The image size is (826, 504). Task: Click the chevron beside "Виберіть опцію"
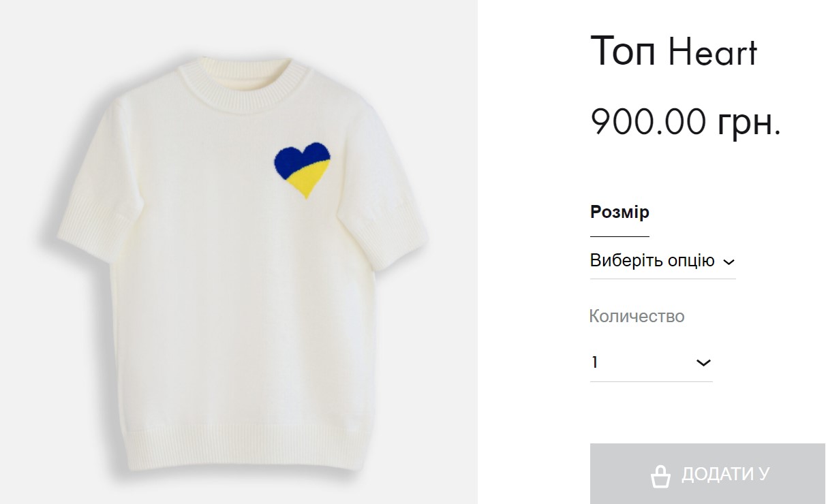(729, 262)
